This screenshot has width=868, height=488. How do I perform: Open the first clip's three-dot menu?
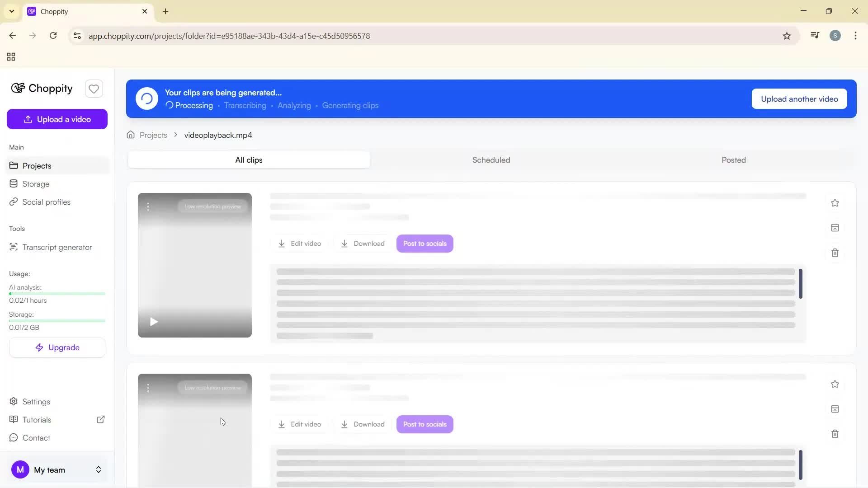click(x=148, y=206)
